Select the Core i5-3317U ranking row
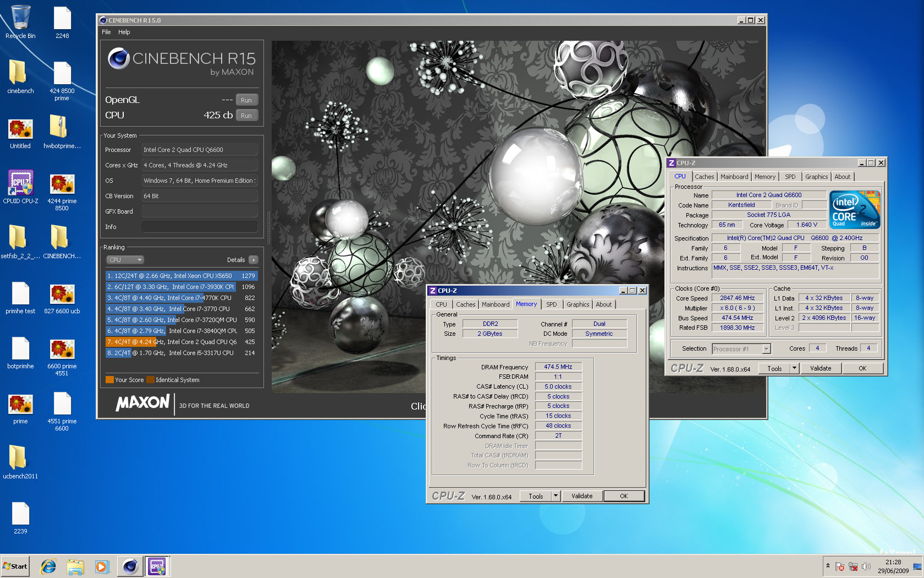Screen dimensions: 924x578 (182, 353)
